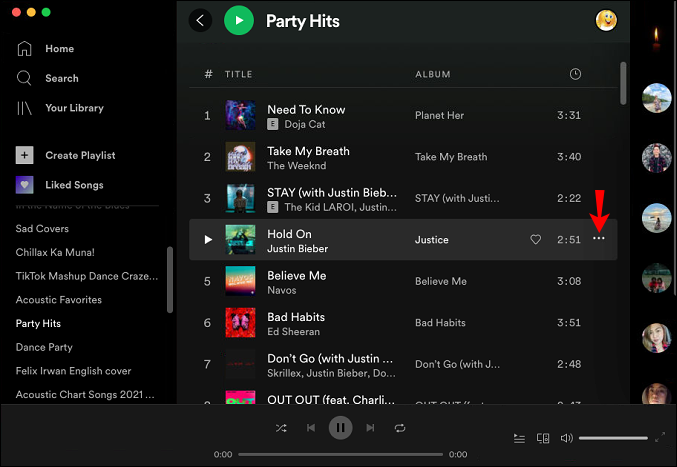Open the play queue icon
Image resolution: width=677 pixels, height=467 pixels.
pyautogui.click(x=519, y=439)
